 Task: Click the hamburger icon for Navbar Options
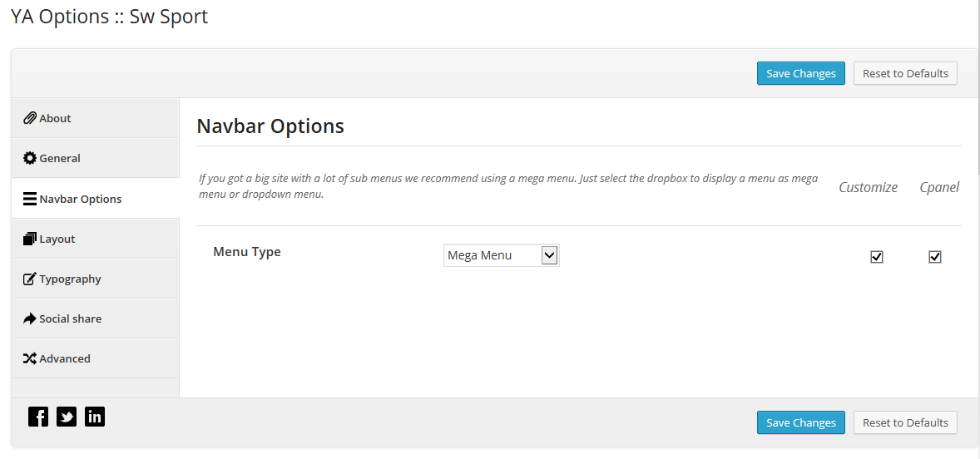coord(29,200)
